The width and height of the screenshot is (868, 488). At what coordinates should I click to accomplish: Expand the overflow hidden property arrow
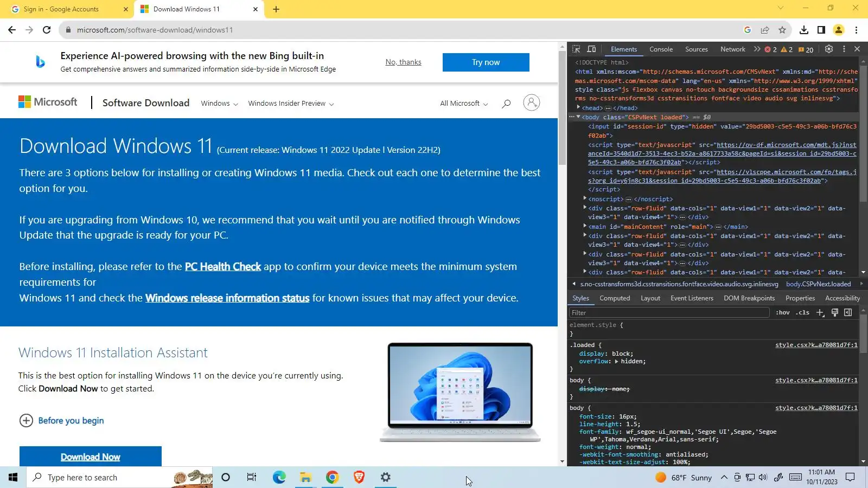click(x=616, y=362)
